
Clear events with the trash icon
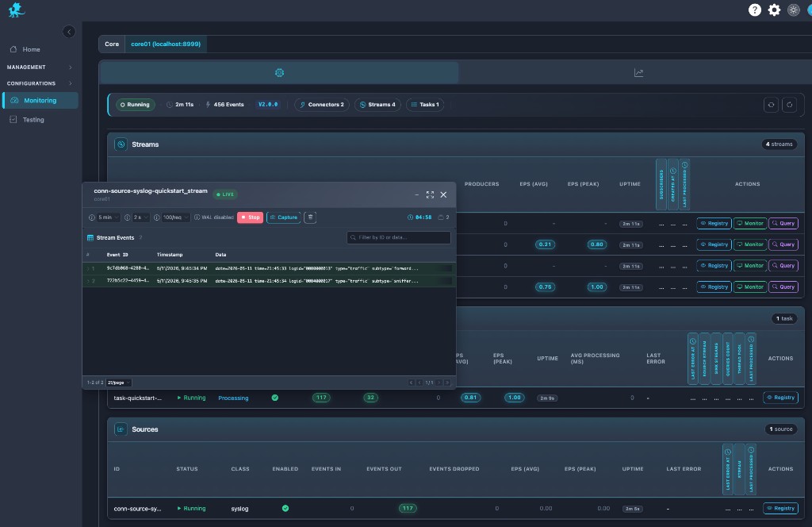point(310,217)
